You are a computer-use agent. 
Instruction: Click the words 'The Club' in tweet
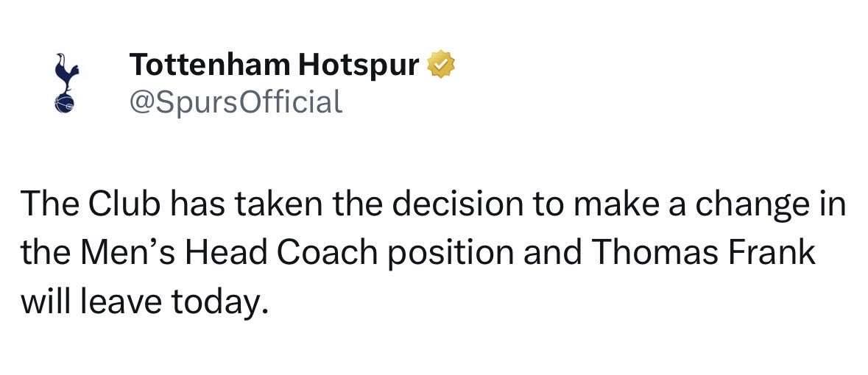(x=91, y=205)
